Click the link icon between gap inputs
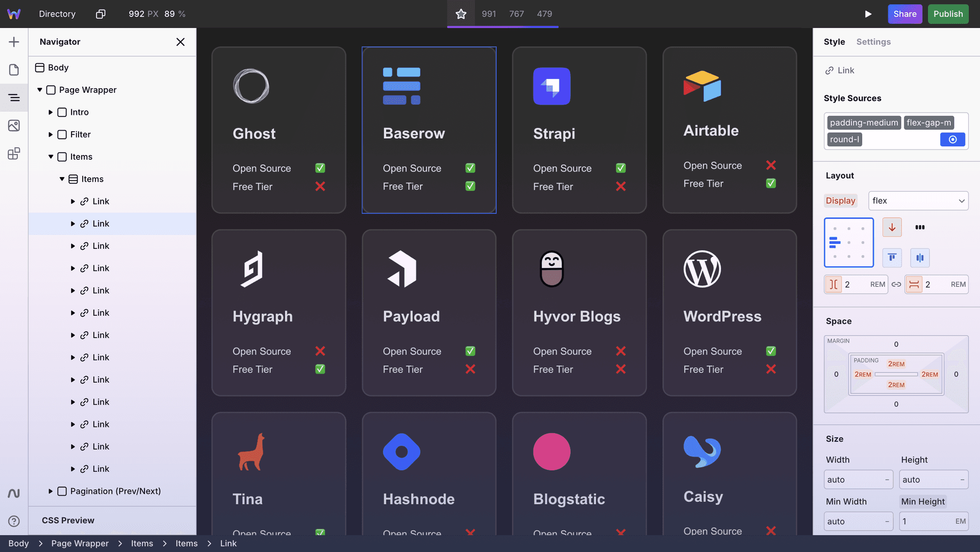980x552 pixels. 897,284
